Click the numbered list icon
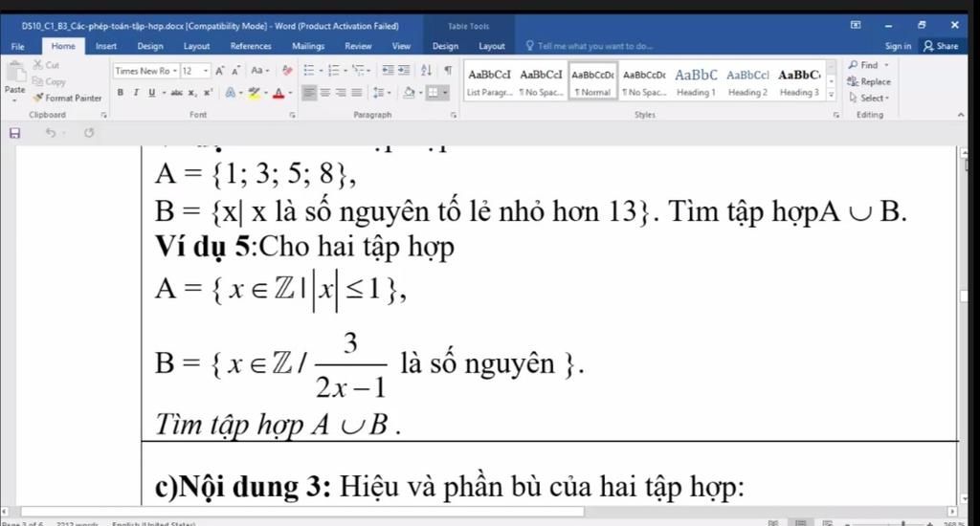This screenshot has width=980, height=526. tap(333, 70)
